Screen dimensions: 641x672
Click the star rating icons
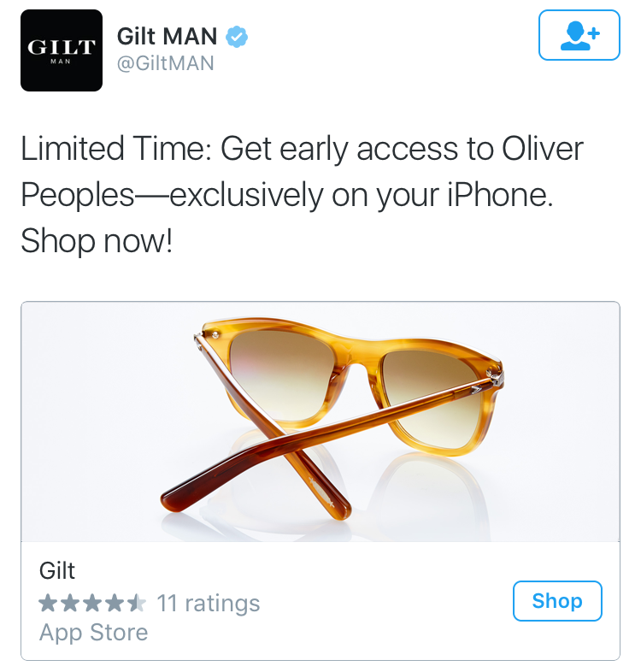click(x=92, y=603)
